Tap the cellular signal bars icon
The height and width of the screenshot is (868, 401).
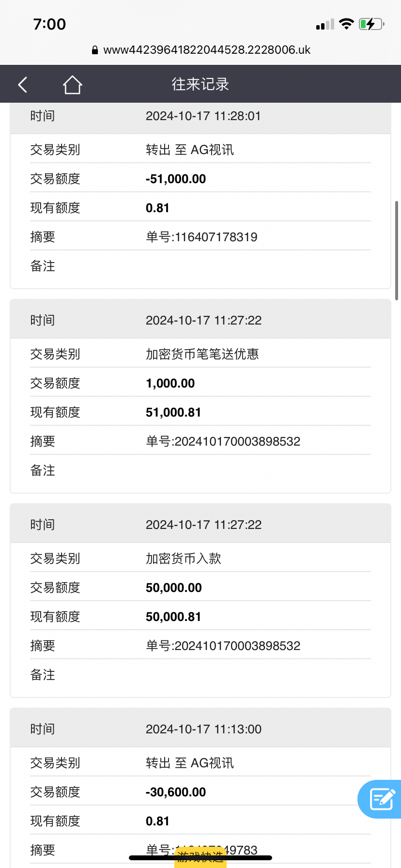click(x=325, y=24)
